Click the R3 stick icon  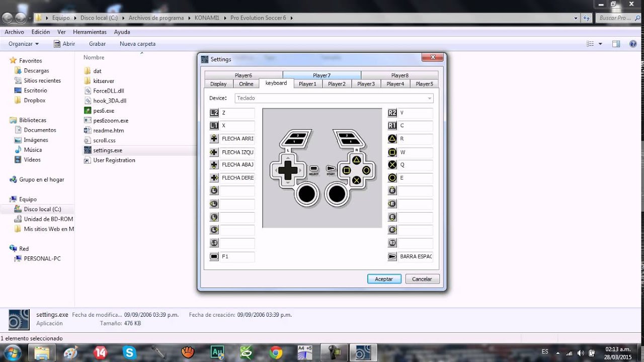[392, 243]
